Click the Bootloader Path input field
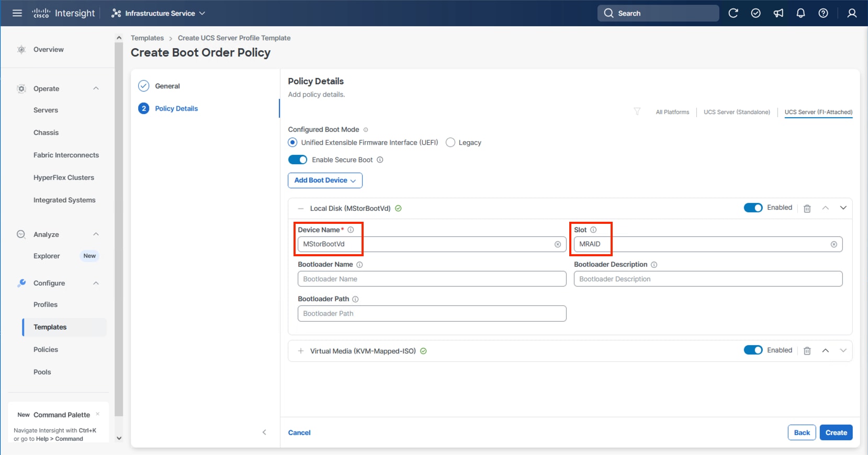Screen dimensions: 868x455 coord(432,313)
